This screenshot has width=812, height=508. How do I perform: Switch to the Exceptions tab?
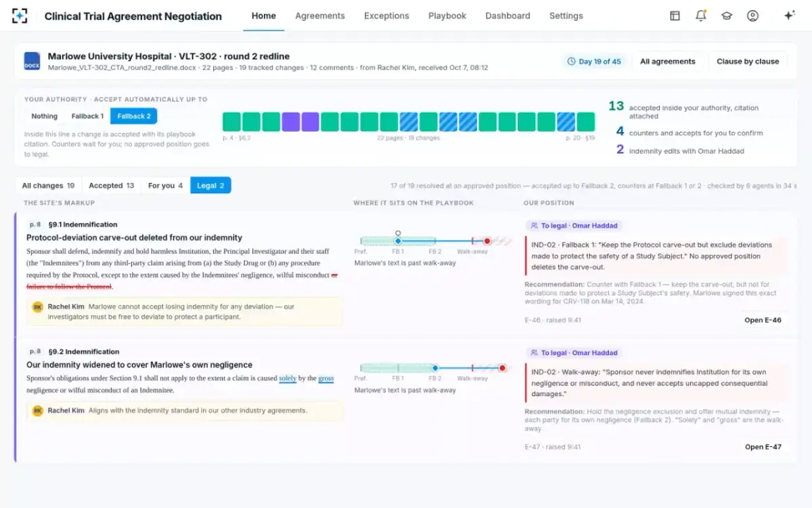tap(386, 16)
